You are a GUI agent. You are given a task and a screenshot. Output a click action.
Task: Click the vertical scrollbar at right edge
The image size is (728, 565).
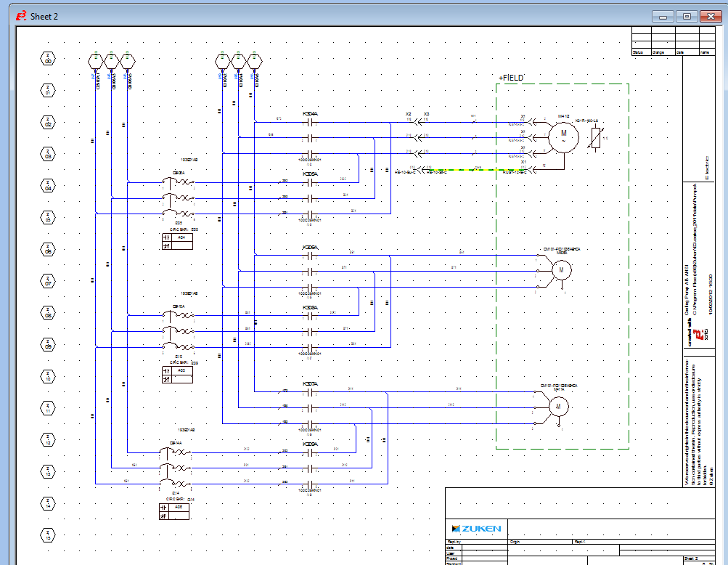[x=723, y=290]
